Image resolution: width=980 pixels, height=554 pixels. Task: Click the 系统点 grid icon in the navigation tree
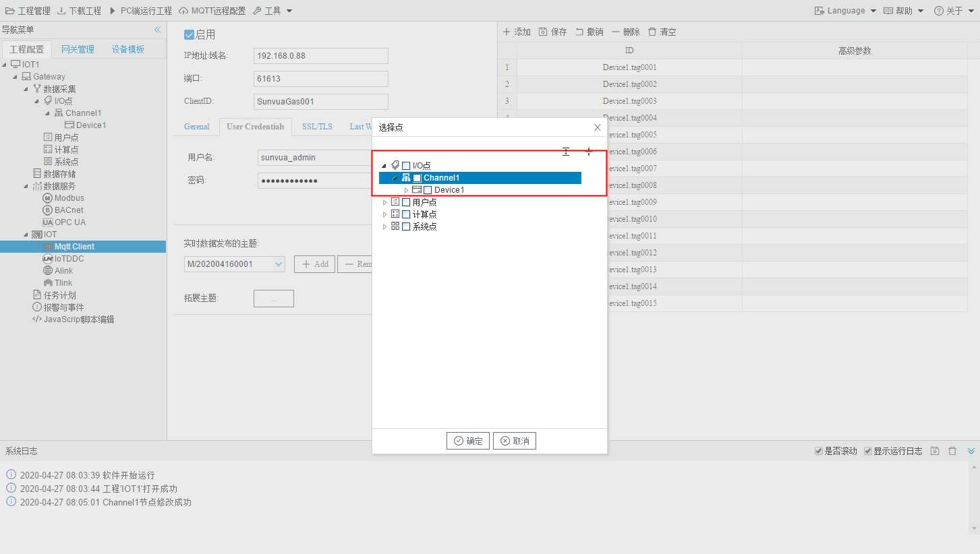[48, 162]
